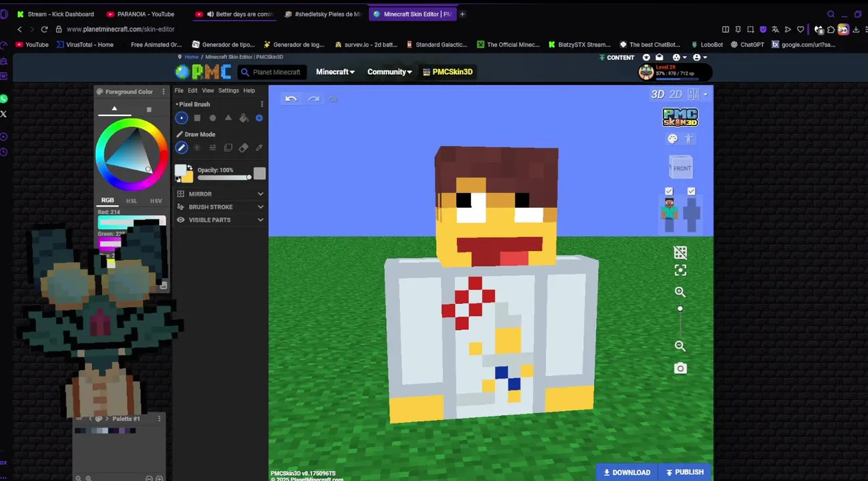This screenshot has height=481, width=868.
Task: Click the viewport zoom slider handle
Action: click(x=680, y=309)
